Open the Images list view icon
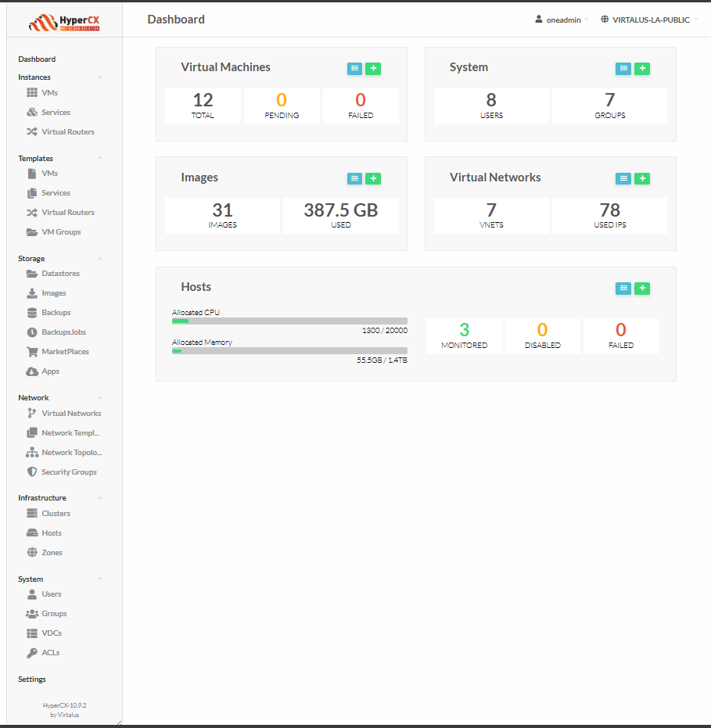The height and width of the screenshot is (728, 711). pyautogui.click(x=354, y=179)
